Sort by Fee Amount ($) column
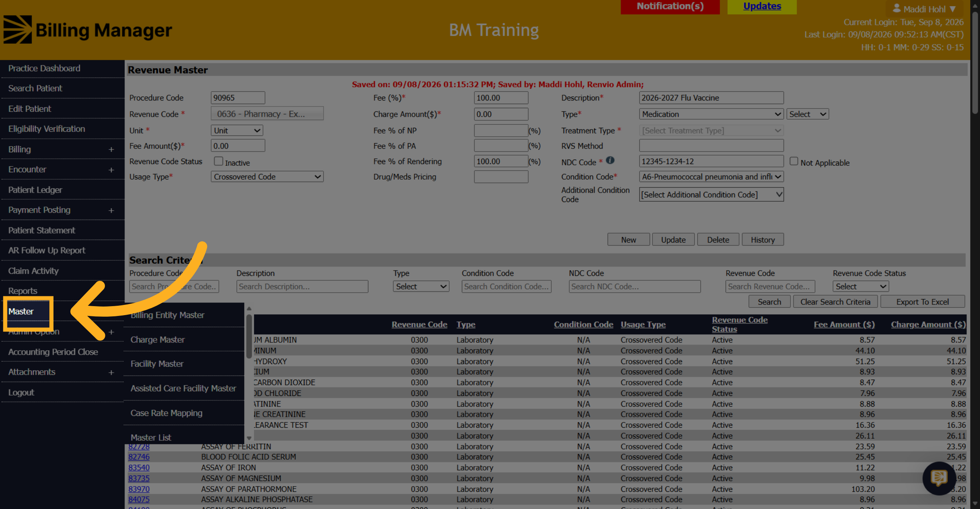The width and height of the screenshot is (980, 509). [844, 325]
